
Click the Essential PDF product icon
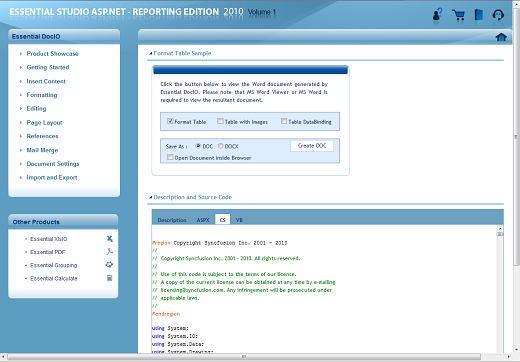tap(109, 252)
